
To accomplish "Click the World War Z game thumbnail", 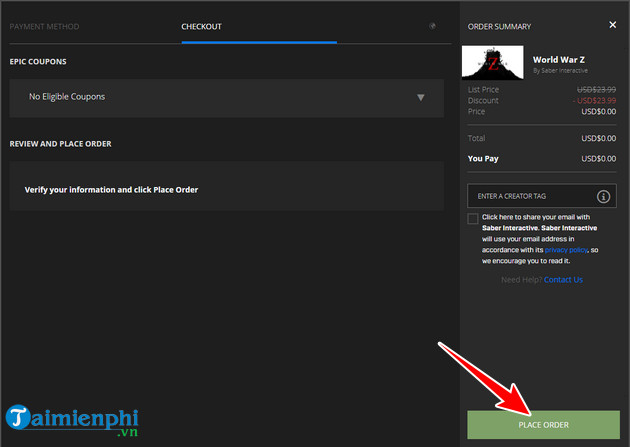I will pos(493,62).
